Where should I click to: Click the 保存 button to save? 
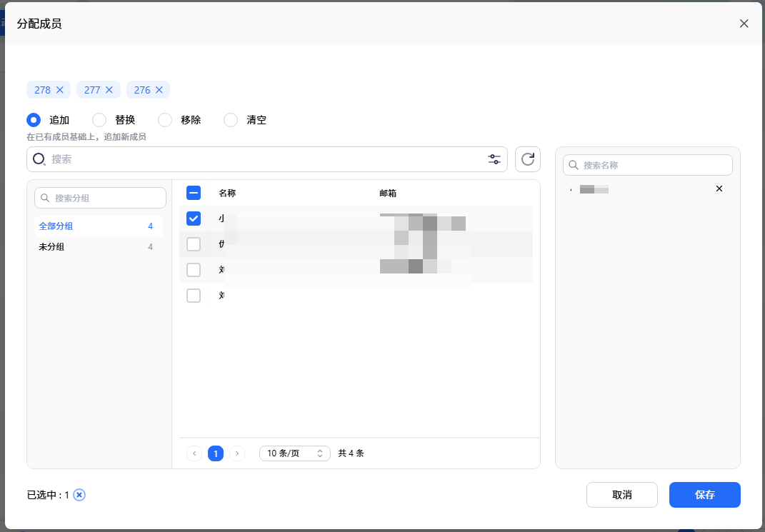[704, 495]
